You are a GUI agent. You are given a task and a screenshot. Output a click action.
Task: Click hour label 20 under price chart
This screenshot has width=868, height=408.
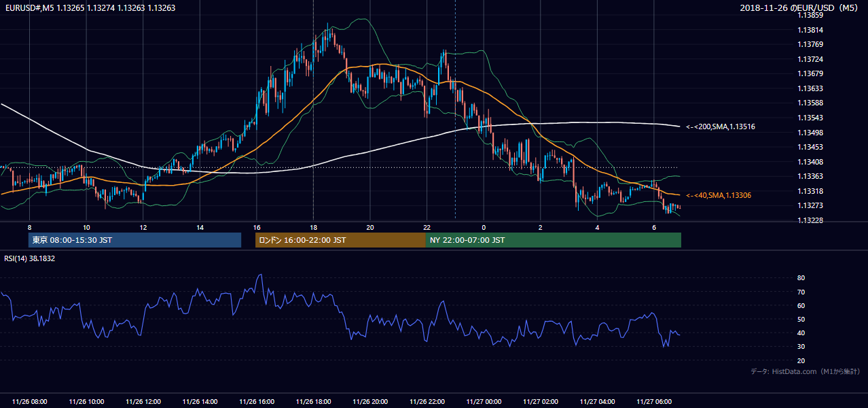click(x=369, y=227)
